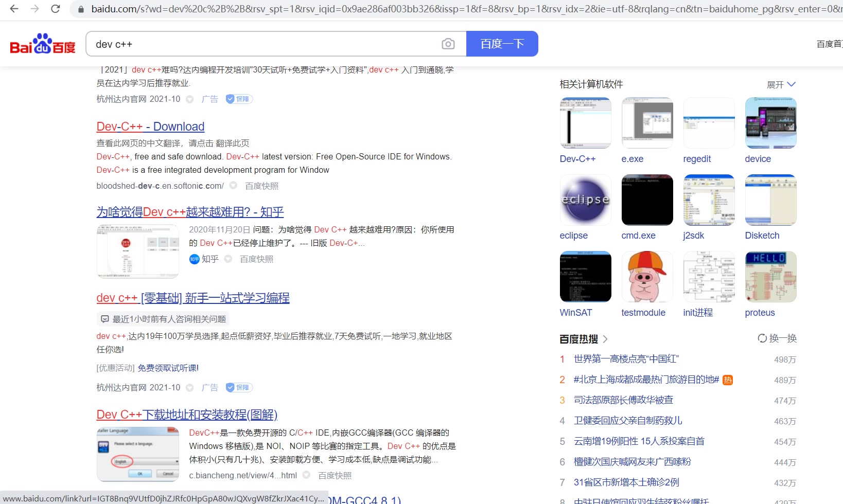This screenshot has height=504, width=843.
Task: Click 免费领取试听课! promotion link
Action: [x=168, y=368]
